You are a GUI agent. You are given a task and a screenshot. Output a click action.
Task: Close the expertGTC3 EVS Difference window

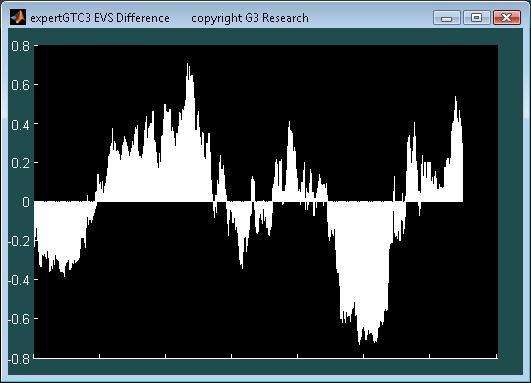click(507, 17)
